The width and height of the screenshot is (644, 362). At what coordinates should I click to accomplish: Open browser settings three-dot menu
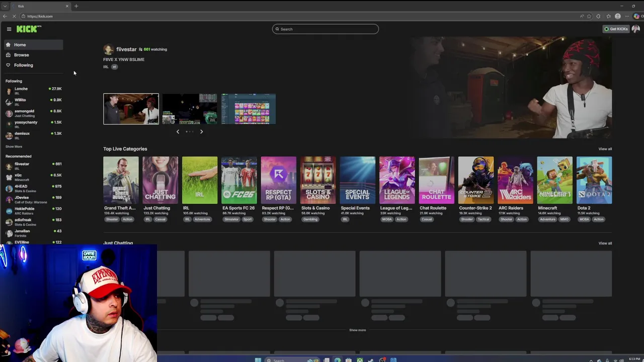[627, 16]
